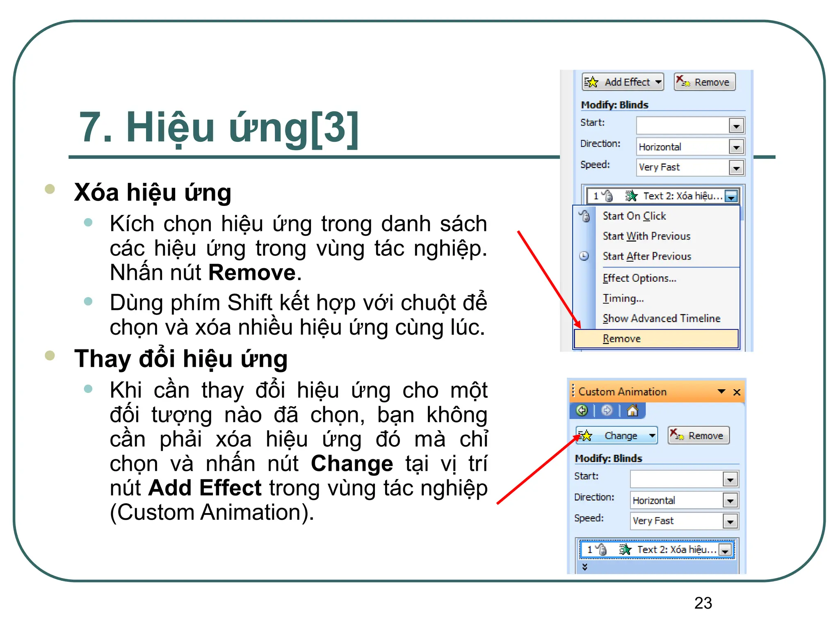Open Custom Animation pane menu triangle
840x630 pixels.
point(721,392)
